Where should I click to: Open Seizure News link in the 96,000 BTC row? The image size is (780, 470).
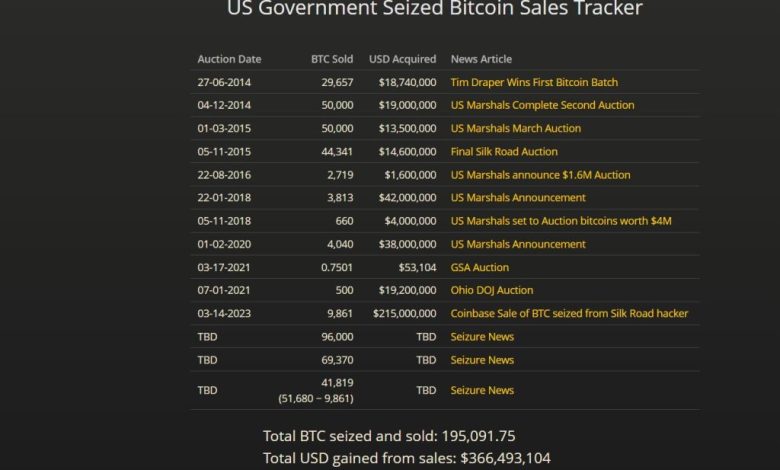[x=482, y=337]
